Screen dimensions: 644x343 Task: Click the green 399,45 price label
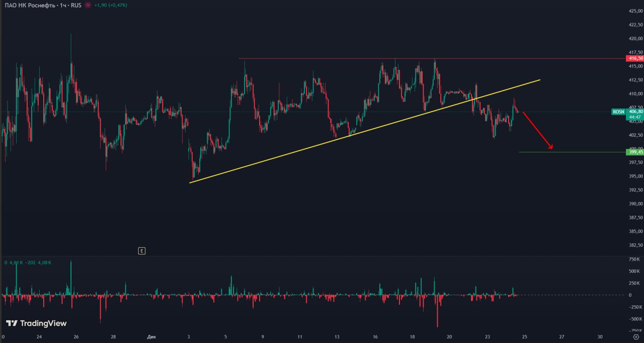coord(635,152)
